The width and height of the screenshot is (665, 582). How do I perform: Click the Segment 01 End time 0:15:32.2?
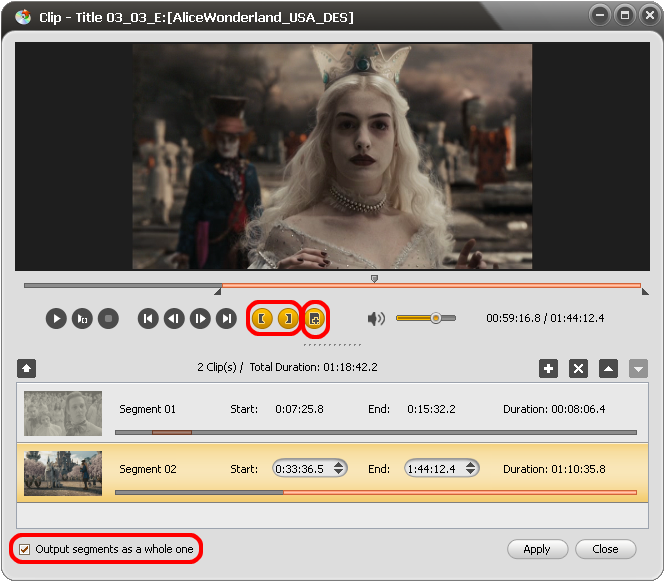(x=431, y=409)
